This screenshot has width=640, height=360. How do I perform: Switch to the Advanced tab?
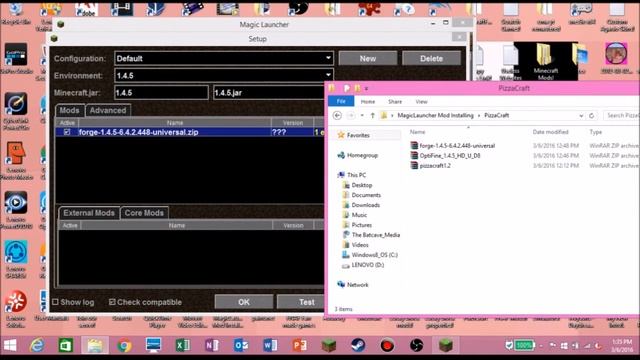pos(108,110)
